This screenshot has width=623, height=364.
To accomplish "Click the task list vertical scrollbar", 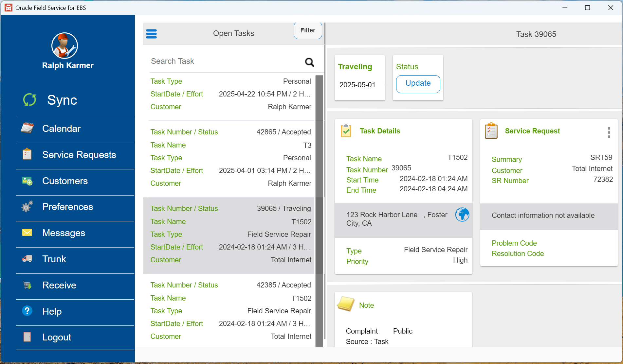I will pyautogui.click(x=319, y=211).
